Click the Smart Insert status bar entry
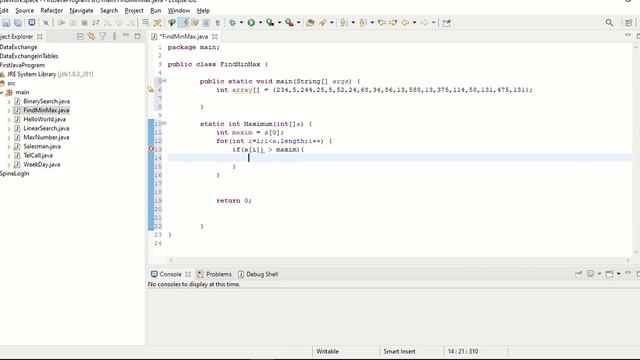 [x=399, y=351]
